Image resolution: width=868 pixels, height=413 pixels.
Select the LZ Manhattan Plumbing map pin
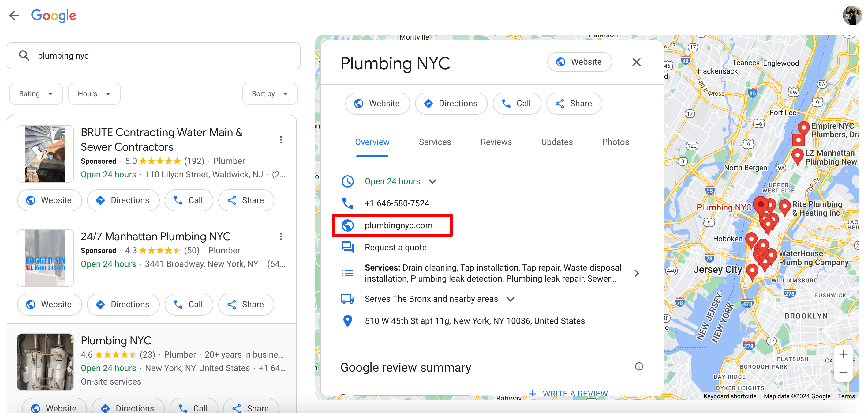click(797, 156)
